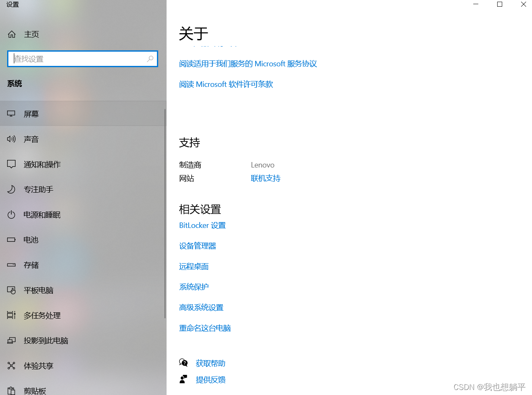Viewport: 532px width, 395px height.
Task: Click the 剪贴板 clipboard icon
Action: pyautogui.click(x=11, y=391)
